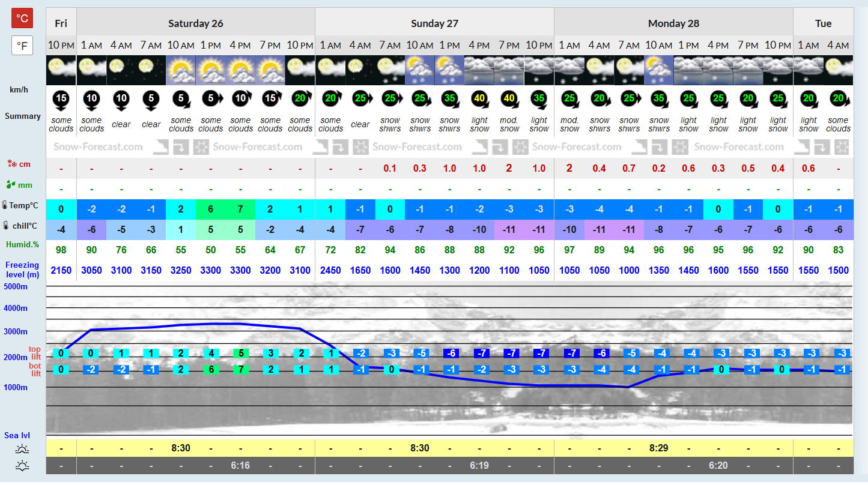Click Saturday 4 AM clear night icon

121,70
